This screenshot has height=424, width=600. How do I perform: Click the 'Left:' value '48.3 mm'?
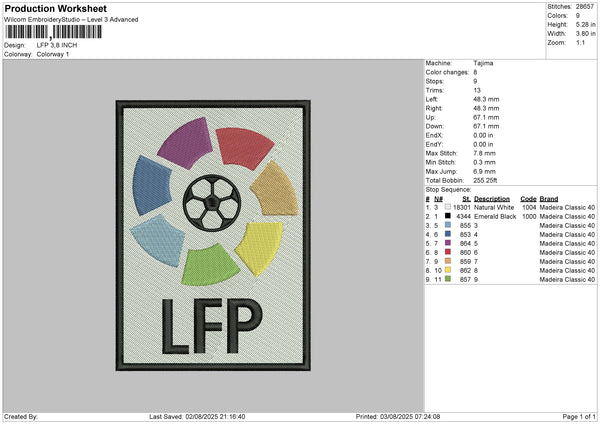click(x=486, y=99)
